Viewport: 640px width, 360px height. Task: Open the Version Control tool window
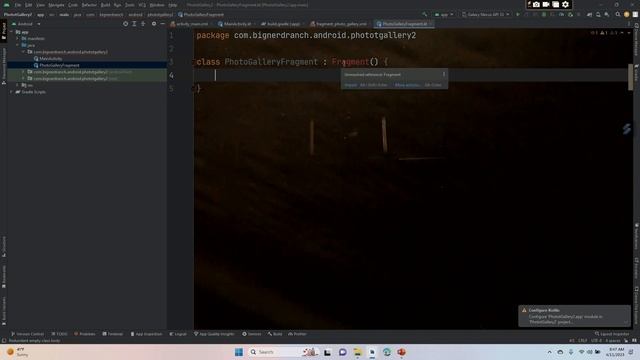click(27, 334)
